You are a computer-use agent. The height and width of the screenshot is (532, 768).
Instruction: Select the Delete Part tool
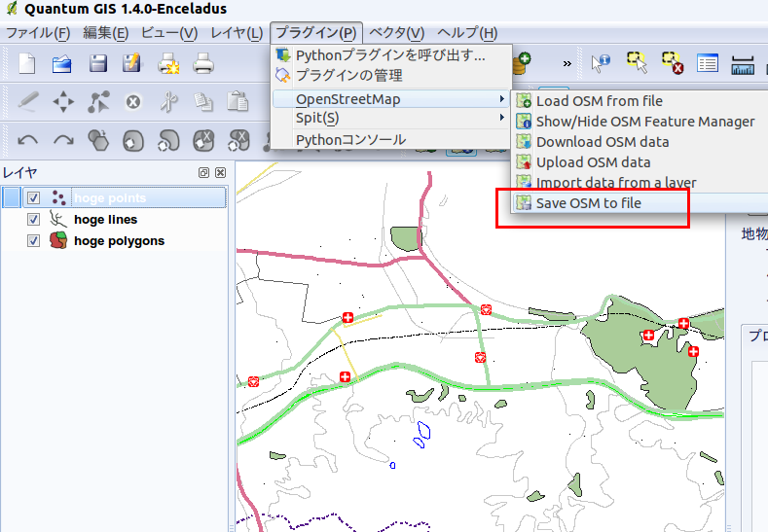(x=239, y=140)
